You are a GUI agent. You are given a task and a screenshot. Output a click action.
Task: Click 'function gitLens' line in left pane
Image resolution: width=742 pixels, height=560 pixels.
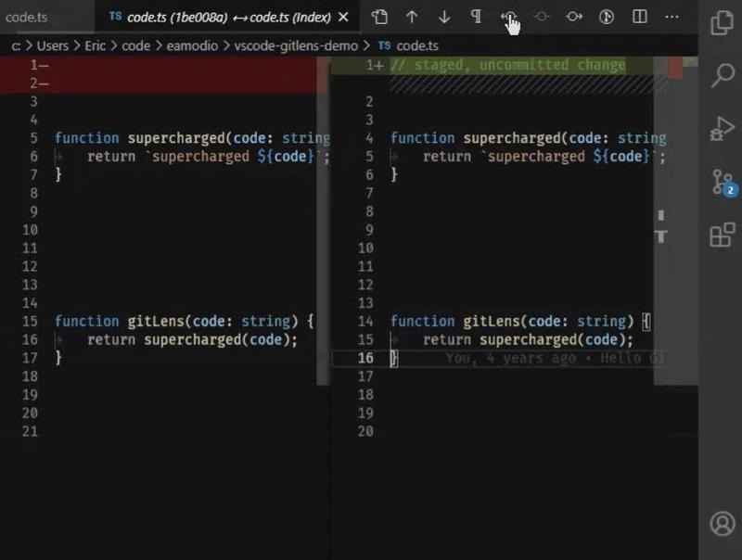click(184, 321)
